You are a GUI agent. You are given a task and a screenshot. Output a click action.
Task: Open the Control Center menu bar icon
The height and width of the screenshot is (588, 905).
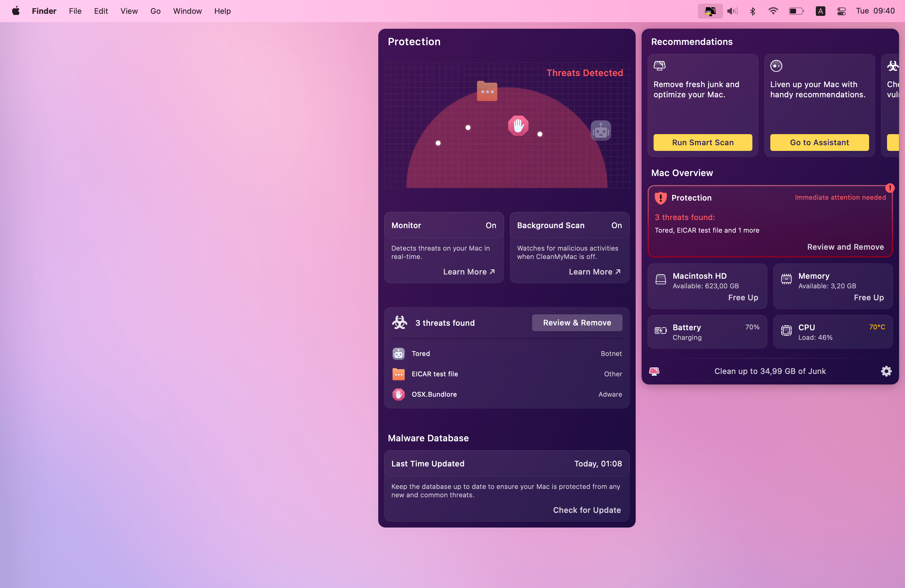click(x=841, y=11)
